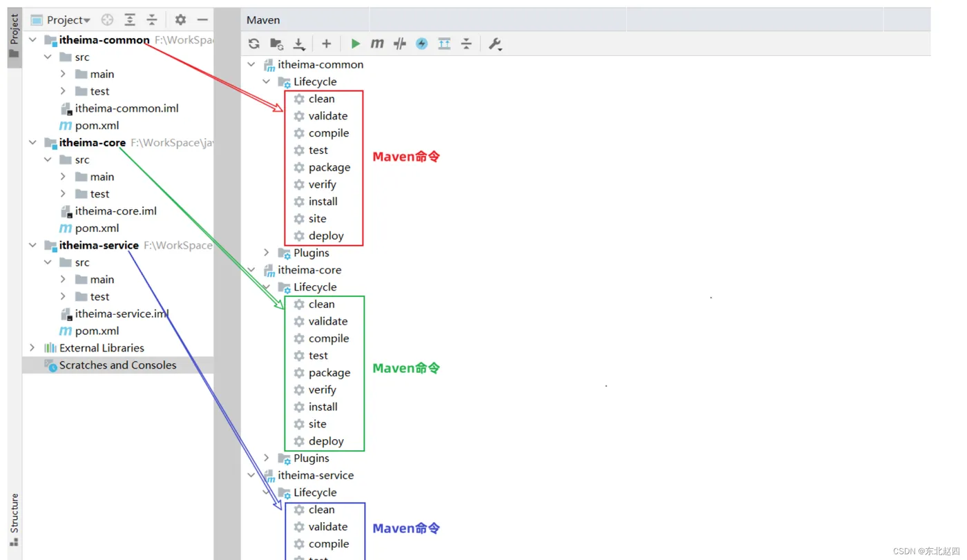Select main folder under itheima-service
The width and height of the screenshot is (967, 560).
click(x=95, y=280)
